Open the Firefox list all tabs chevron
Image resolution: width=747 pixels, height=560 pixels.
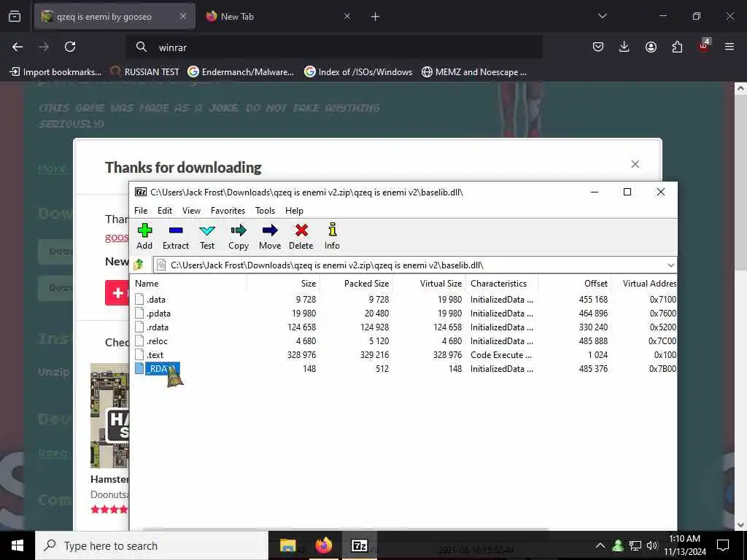[x=602, y=16]
